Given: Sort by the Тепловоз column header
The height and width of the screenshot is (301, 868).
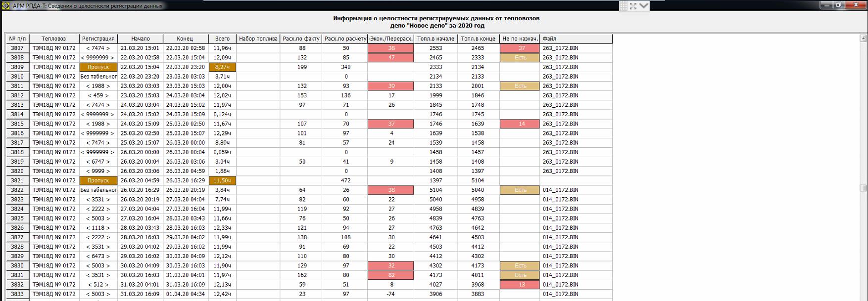Looking at the screenshot, I should click(x=53, y=39).
